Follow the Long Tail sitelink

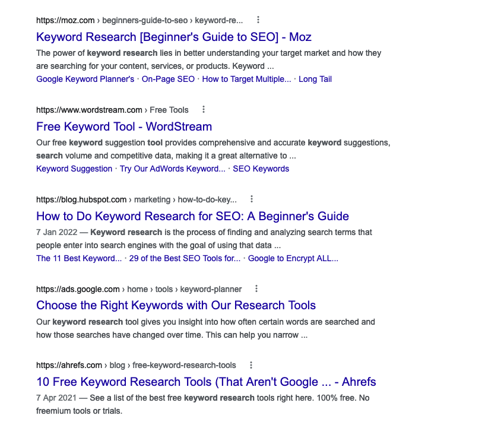pyautogui.click(x=315, y=79)
